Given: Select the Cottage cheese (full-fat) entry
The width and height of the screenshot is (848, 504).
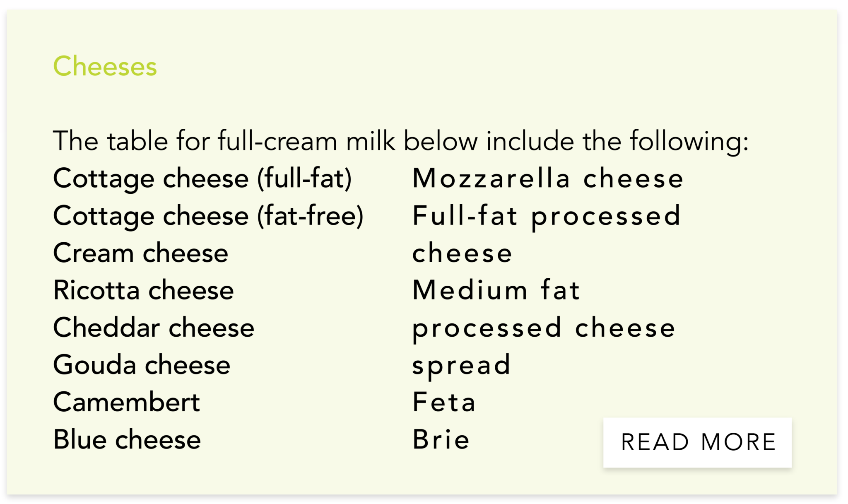Looking at the screenshot, I should pyautogui.click(x=203, y=178).
